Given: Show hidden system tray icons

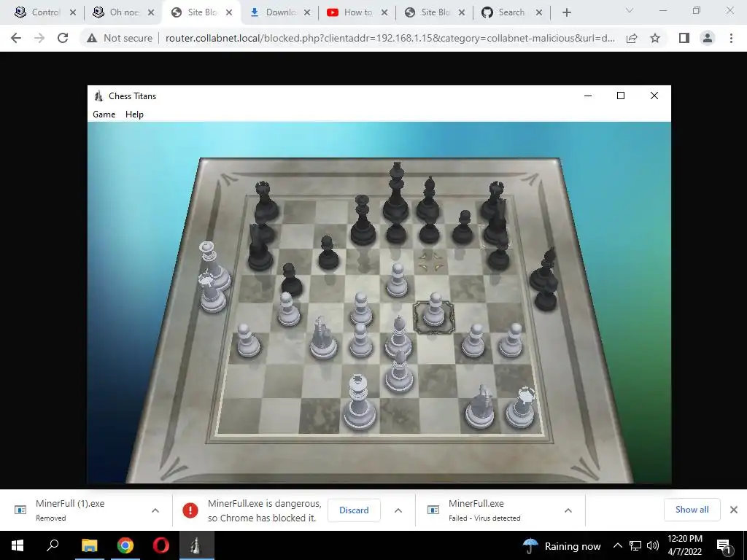Looking at the screenshot, I should 617,545.
